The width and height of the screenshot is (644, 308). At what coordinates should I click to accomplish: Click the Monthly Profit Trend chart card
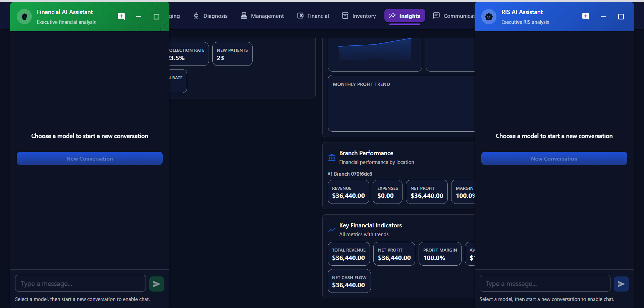pyautogui.click(x=401, y=103)
